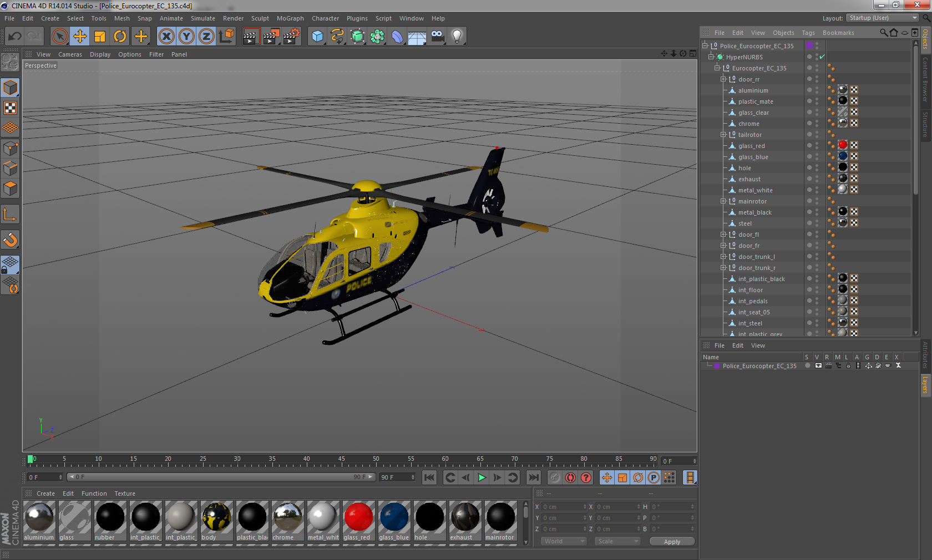This screenshot has width=932, height=560.
Task: Open the MoGraph menu
Action: coord(290,18)
